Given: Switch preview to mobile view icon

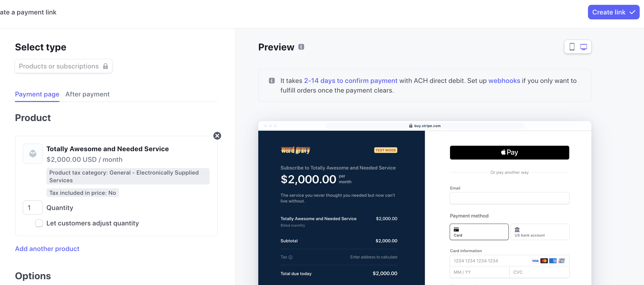Looking at the screenshot, I should click(572, 47).
